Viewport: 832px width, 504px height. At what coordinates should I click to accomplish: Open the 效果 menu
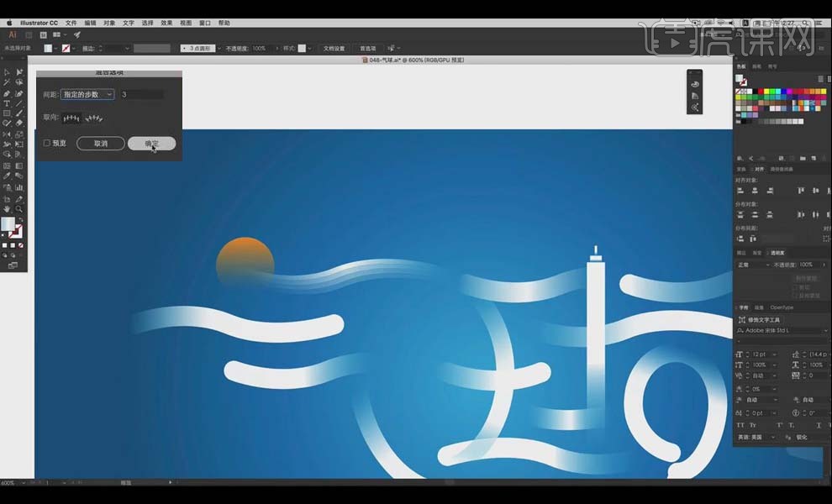coord(166,23)
